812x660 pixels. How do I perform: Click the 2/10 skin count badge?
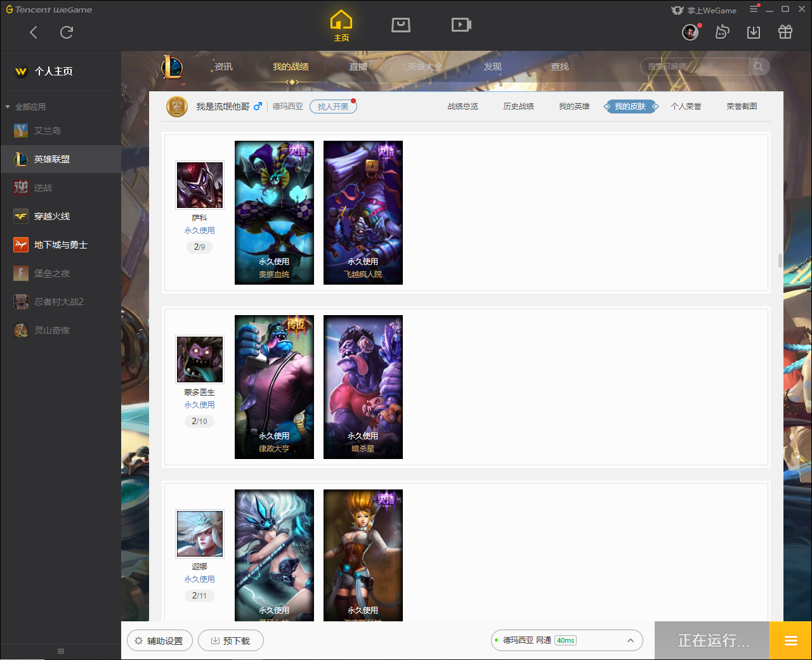pyautogui.click(x=200, y=421)
